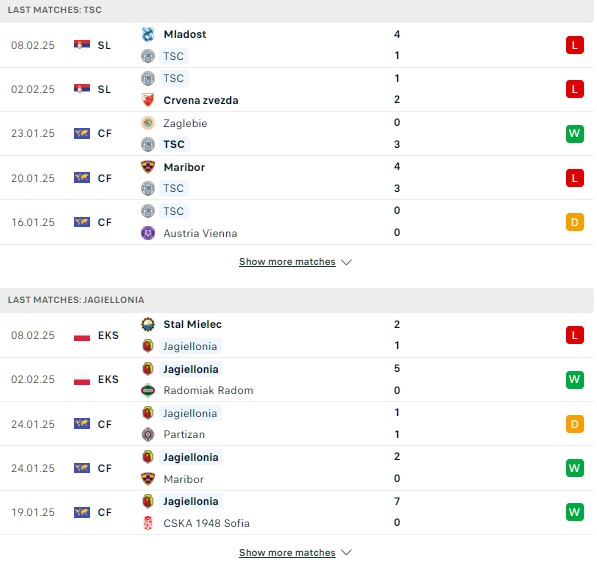
Task: Click the Austria Vienna purple logo
Action: pyautogui.click(x=148, y=233)
